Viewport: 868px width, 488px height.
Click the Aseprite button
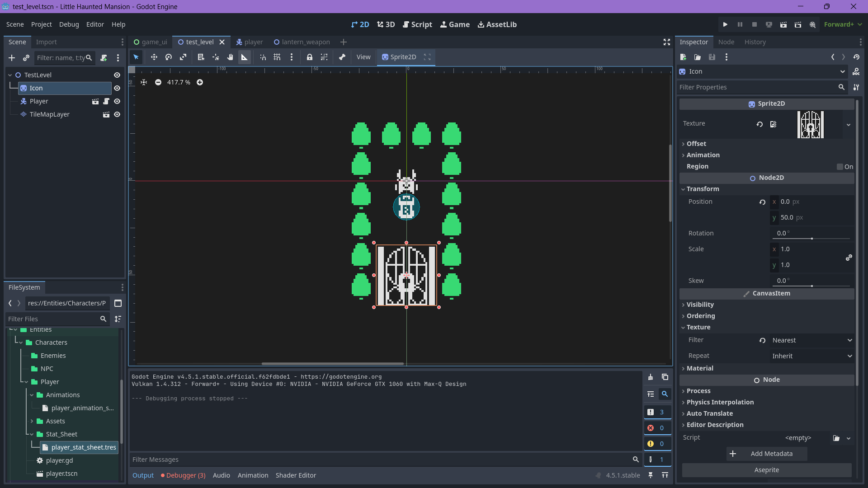pos(767,470)
